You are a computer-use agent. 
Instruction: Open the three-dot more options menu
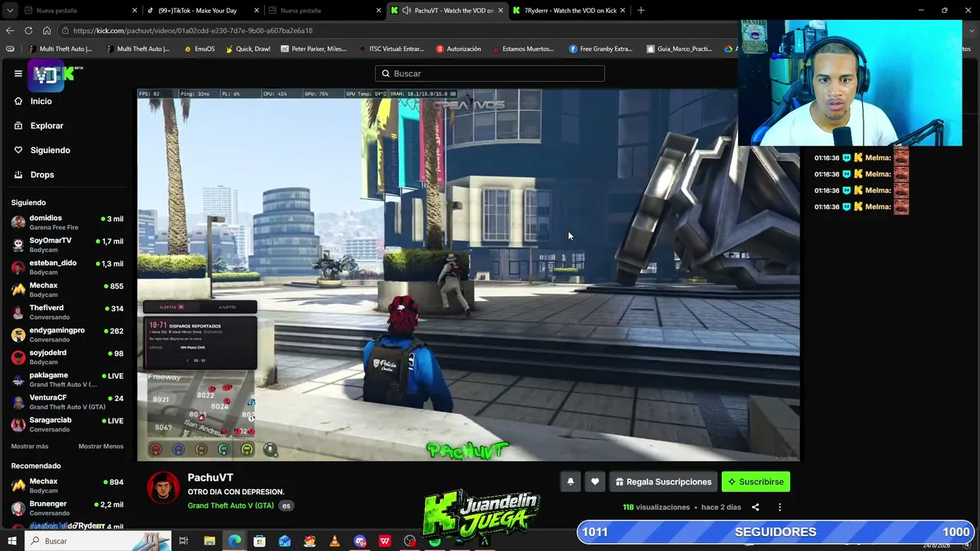pyautogui.click(x=779, y=507)
